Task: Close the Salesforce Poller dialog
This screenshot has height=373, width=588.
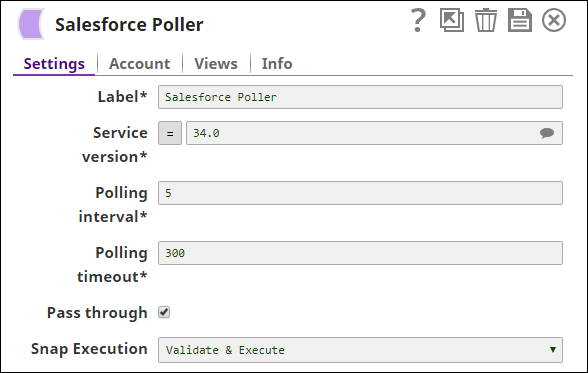Action: click(x=554, y=20)
